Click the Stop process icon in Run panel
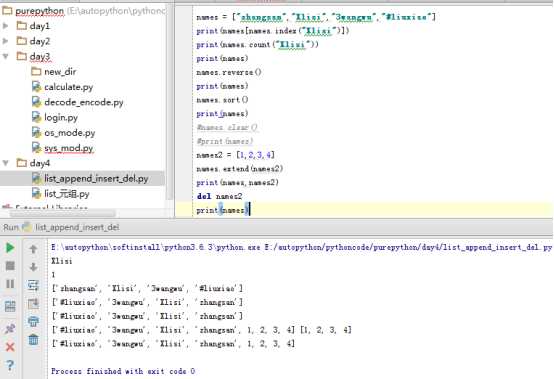Viewport: 554px width, 379px height. pyautogui.click(x=10, y=266)
